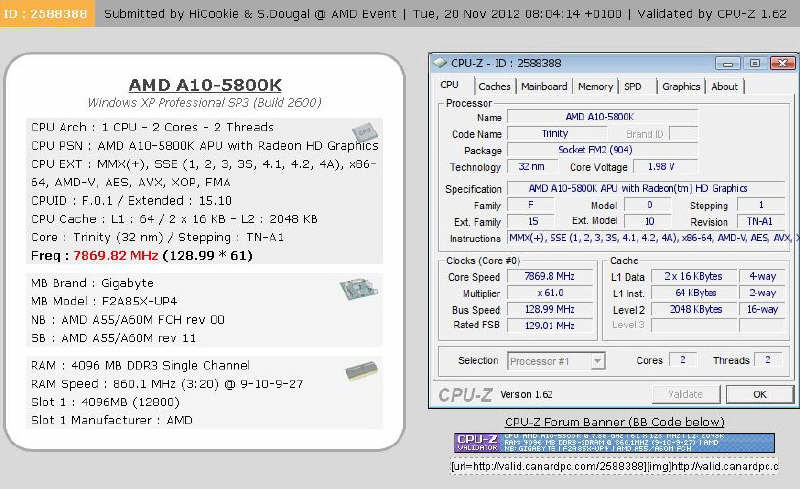The height and width of the screenshot is (489, 800).
Task: Minimize the CPU-Z window
Action: click(728, 63)
